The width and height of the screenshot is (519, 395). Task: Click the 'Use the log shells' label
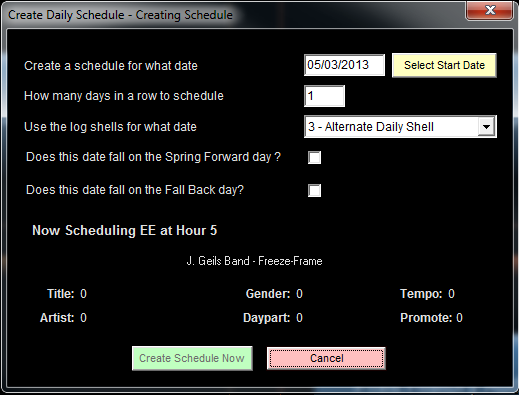tap(110, 127)
